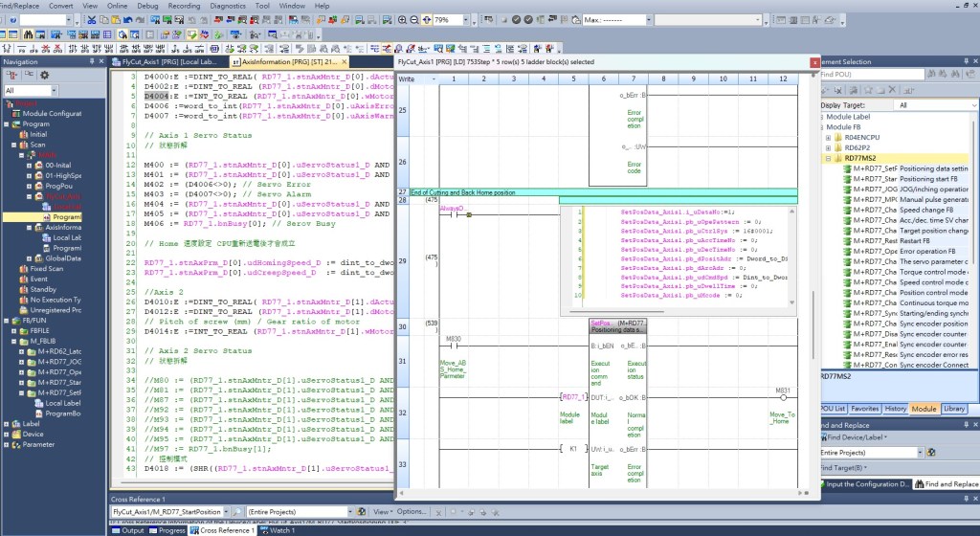
Task: Expand the Parameter tree node
Action: tap(7, 445)
